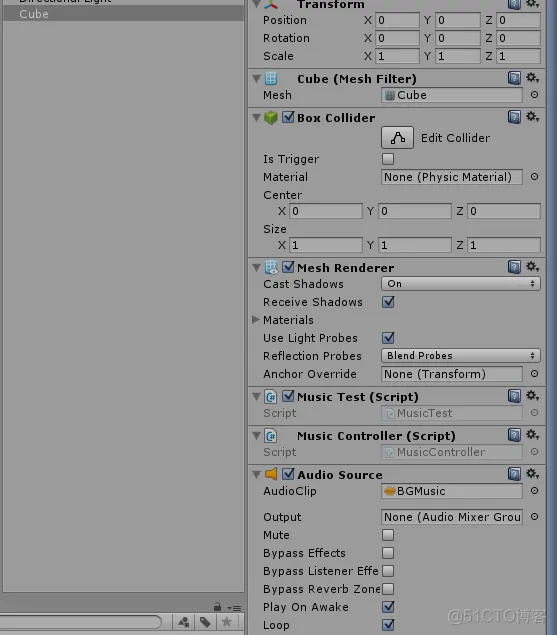Uncheck Receive Shadows

tap(388, 302)
